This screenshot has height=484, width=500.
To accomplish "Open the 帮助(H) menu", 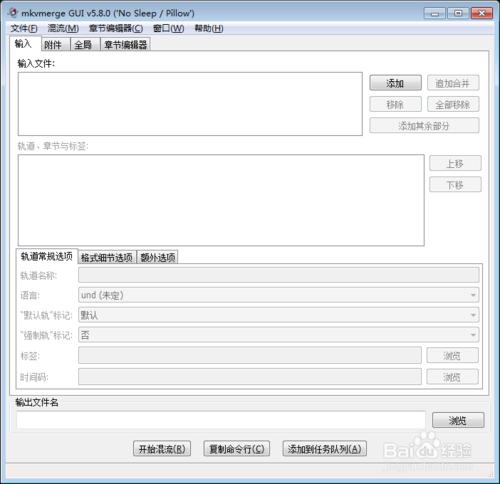I will coord(209,28).
